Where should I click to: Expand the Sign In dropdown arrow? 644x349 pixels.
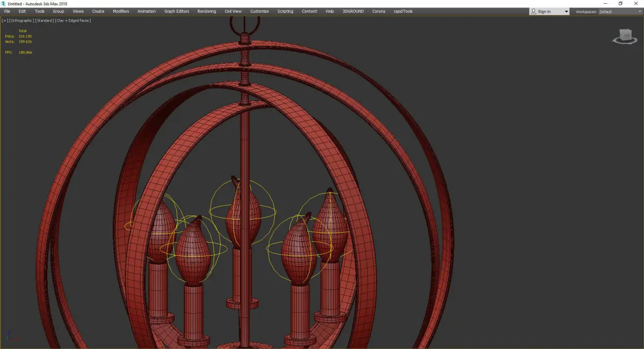pyautogui.click(x=566, y=12)
